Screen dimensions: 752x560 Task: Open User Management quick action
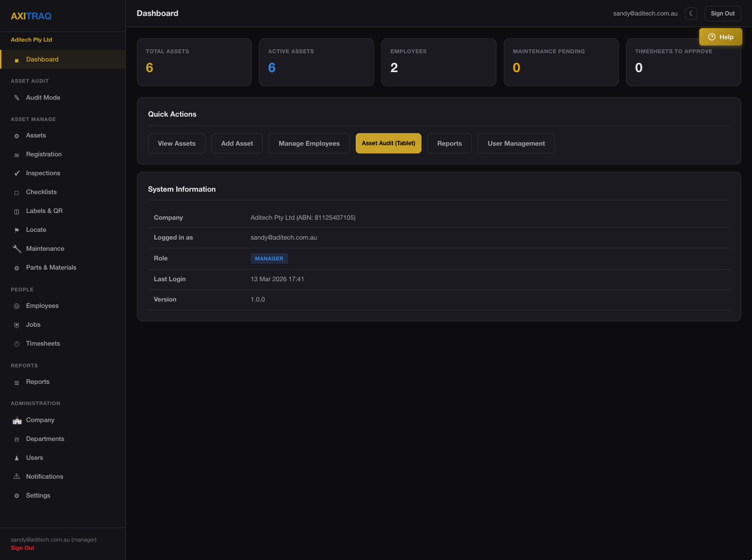coord(516,143)
